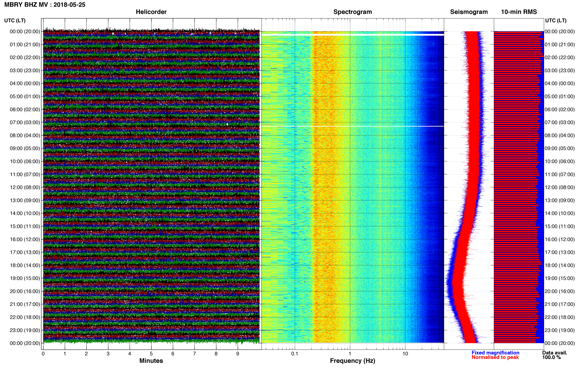Image resolution: width=588 pixels, height=368 pixels.
Task: Click the 'Minutes' axis title
Action: pos(151,361)
